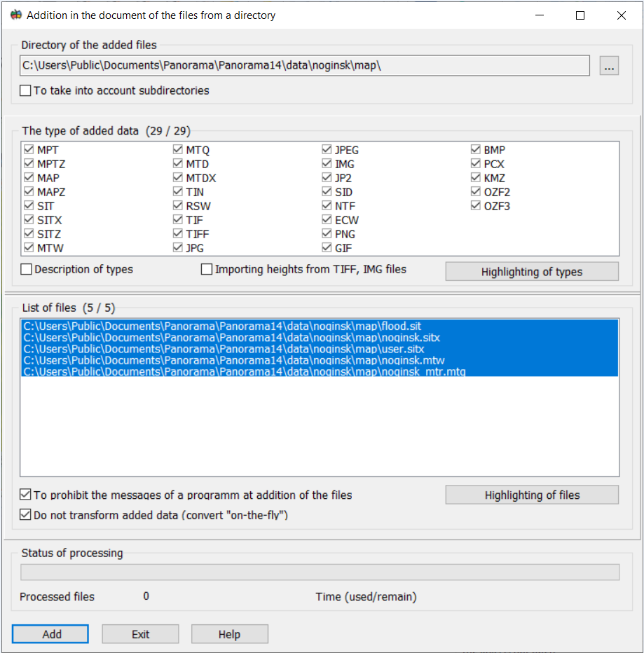Screen dimensions: 644x653
Task: Enable 'To take into account subdirectories'
Action: point(26,90)
